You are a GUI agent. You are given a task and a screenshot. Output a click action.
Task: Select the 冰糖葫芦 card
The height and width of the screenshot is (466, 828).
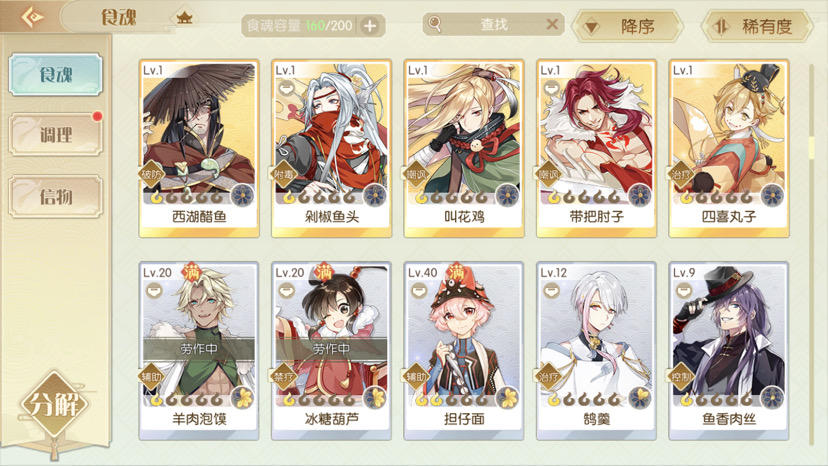click(332, 351)
